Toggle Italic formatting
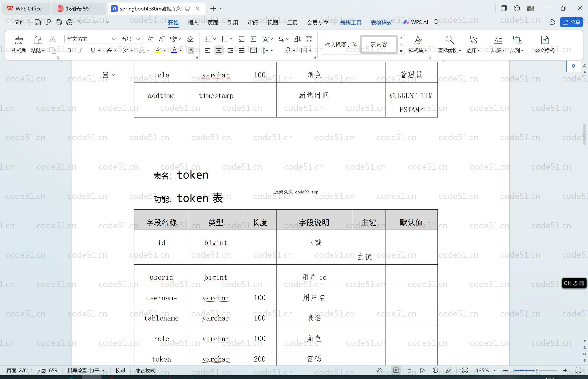 80,50
